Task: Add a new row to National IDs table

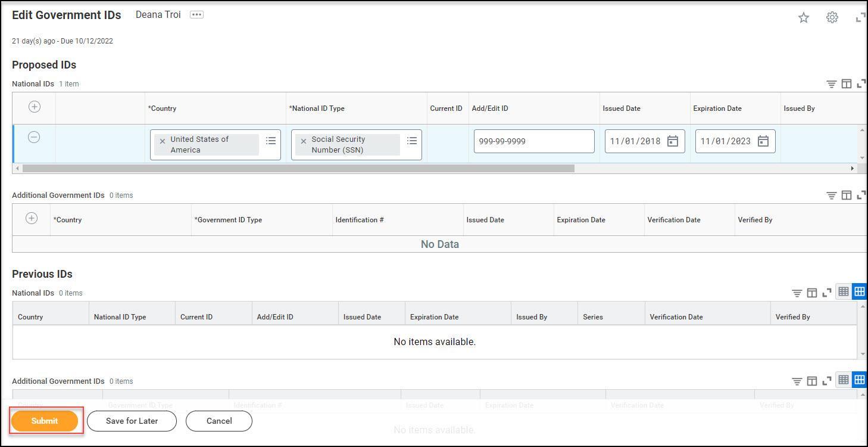Action: click(35, 107)
